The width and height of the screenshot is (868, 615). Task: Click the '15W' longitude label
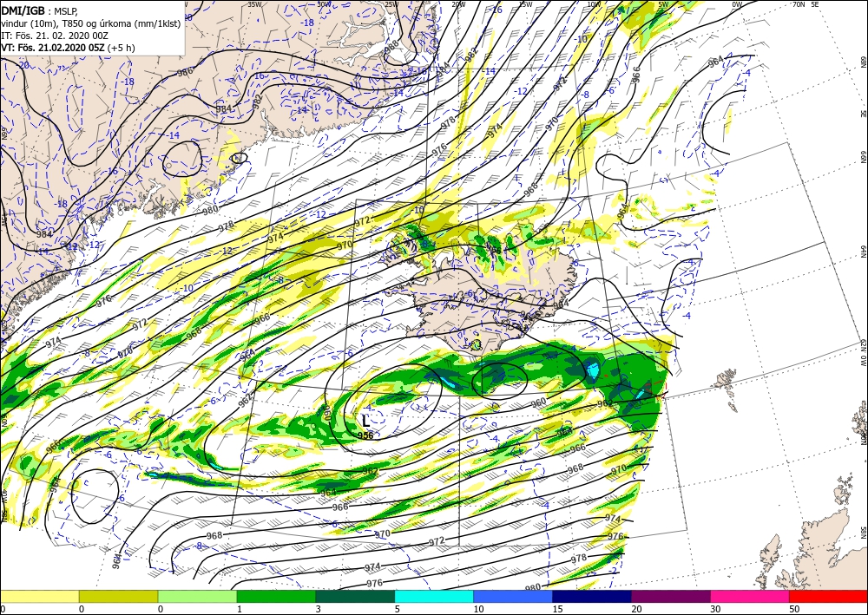pos(525,4)
